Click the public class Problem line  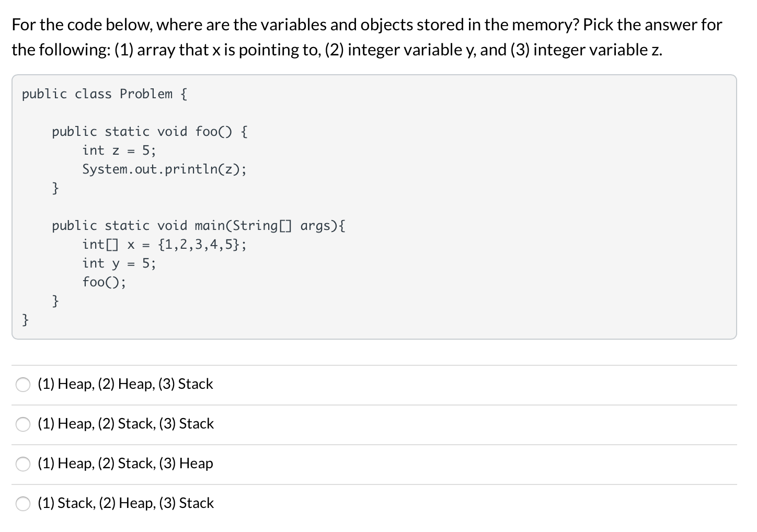click(104, 94)
